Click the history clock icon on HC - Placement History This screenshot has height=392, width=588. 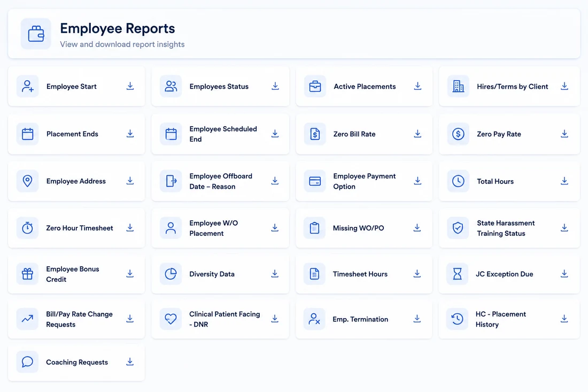point(457,319)
